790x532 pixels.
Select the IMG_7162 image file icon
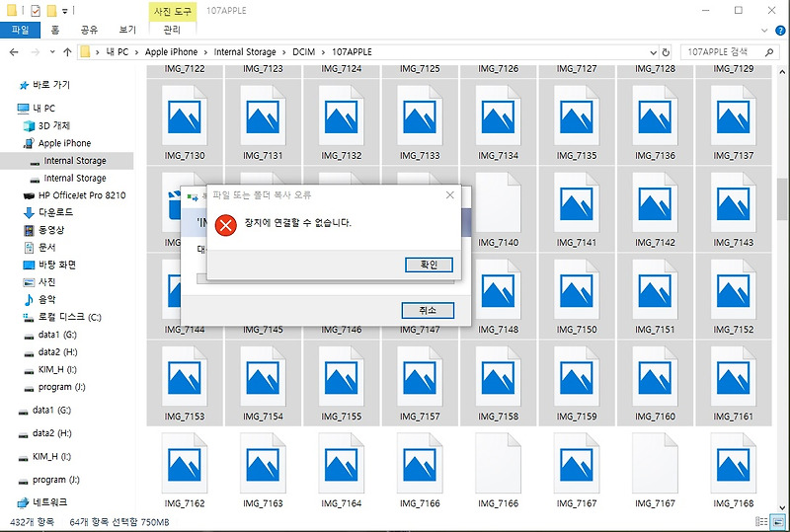185,464
